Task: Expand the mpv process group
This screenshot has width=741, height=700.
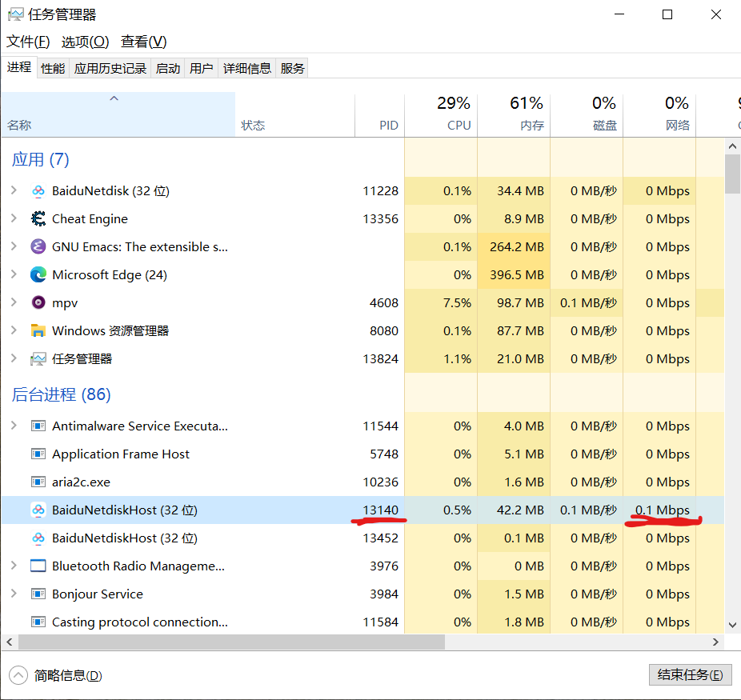Action: coord(14,302)
